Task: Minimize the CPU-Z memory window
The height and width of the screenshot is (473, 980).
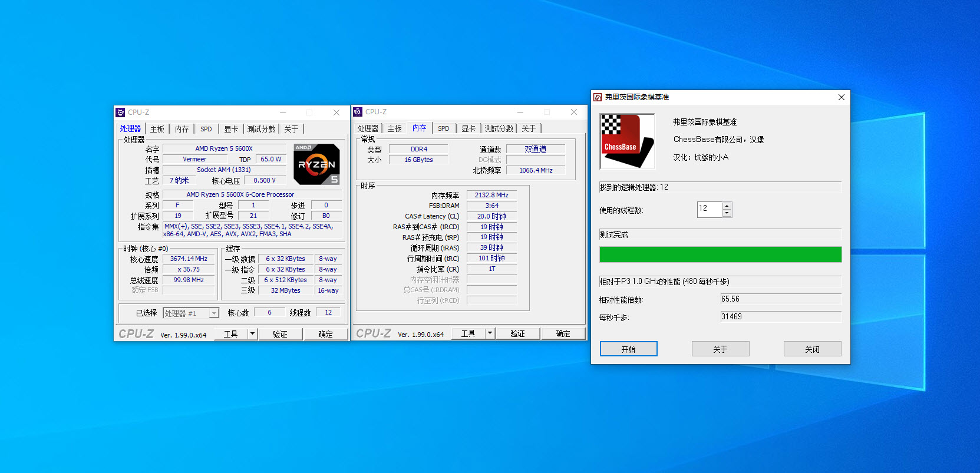Action: click(520, 112)
